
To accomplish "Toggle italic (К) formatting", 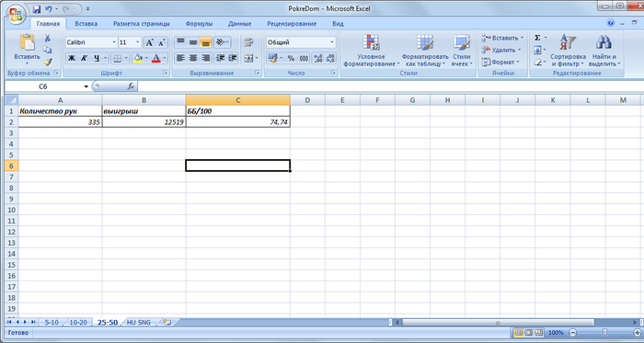I will (x=84, y=58).
